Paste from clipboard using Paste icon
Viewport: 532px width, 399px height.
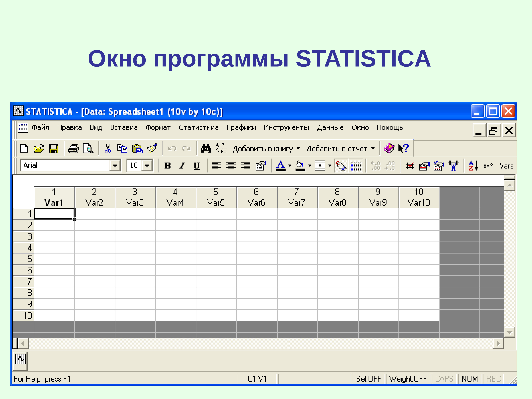[137, 148]
